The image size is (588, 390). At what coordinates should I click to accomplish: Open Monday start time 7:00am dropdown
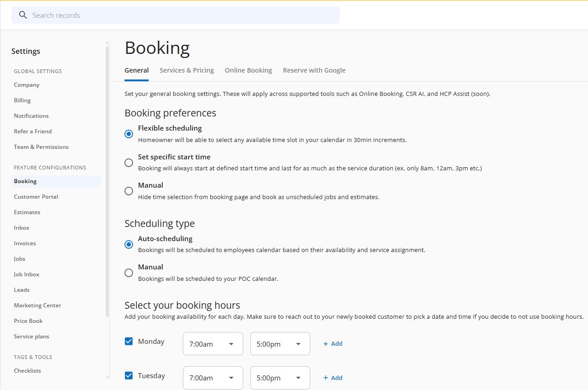click(213, 343)
